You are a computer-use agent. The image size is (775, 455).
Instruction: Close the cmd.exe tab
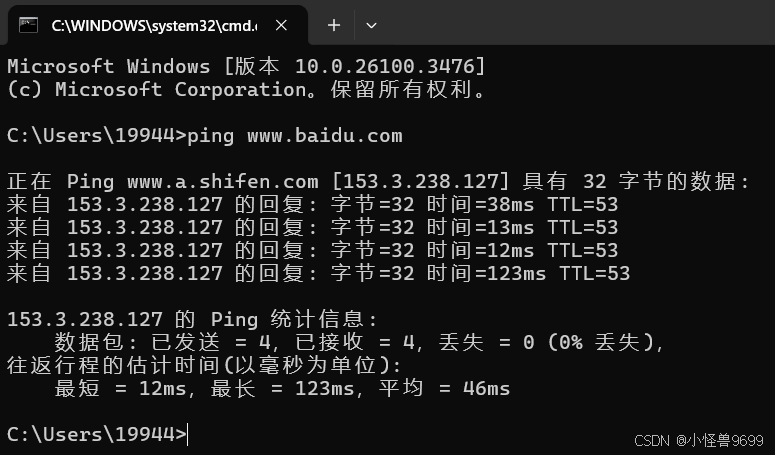(281, 25)
